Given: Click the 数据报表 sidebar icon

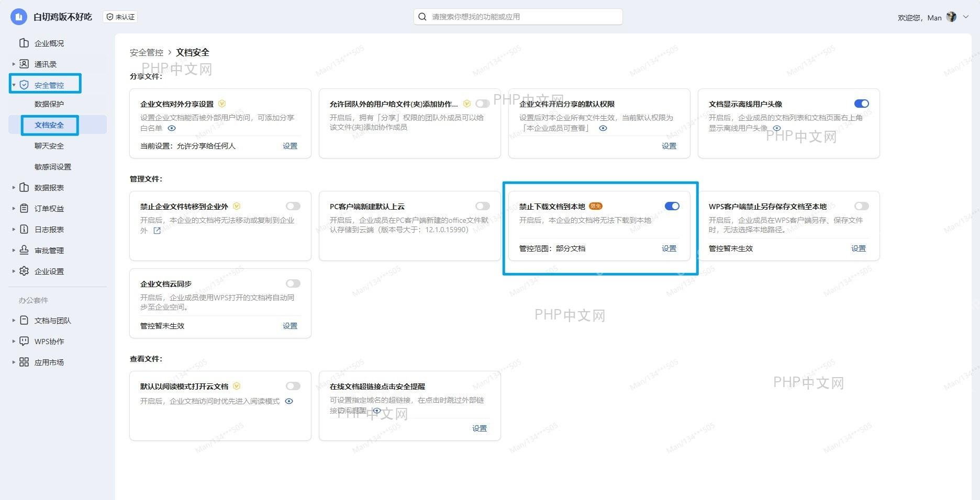Looking at the screenshot, I should pos(24,187).
